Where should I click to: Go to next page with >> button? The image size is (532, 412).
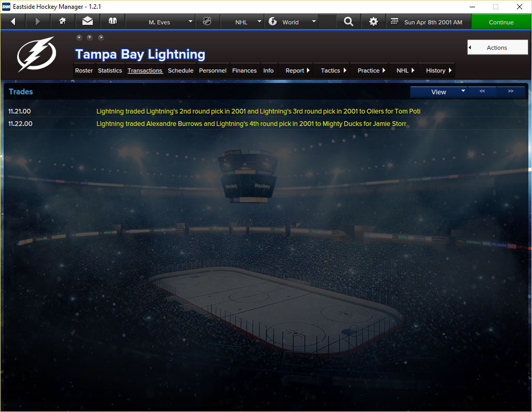click(x=510, y=91)
